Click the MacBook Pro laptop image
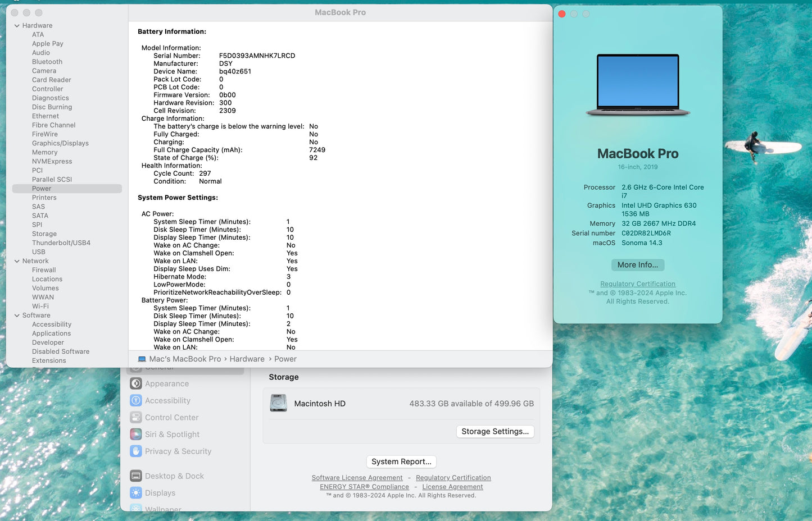Screen dimensions: 812x521 (637, 84)
